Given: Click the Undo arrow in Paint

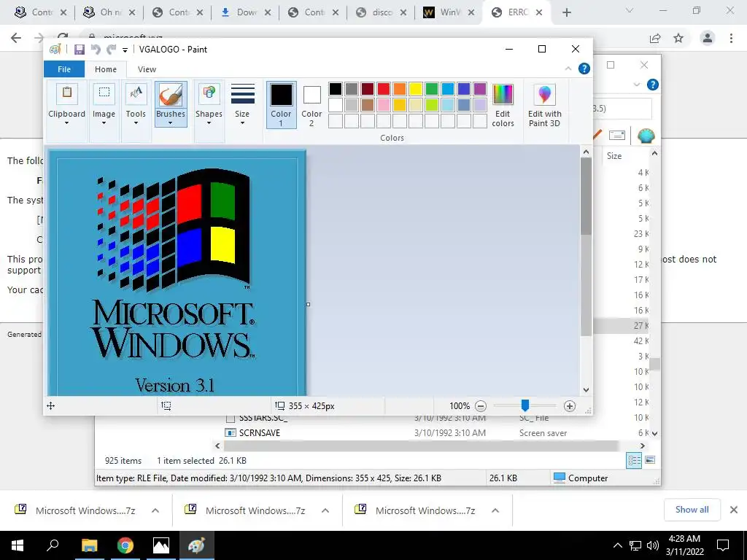Looking at the screenshot, I should (x=96, y=49).
